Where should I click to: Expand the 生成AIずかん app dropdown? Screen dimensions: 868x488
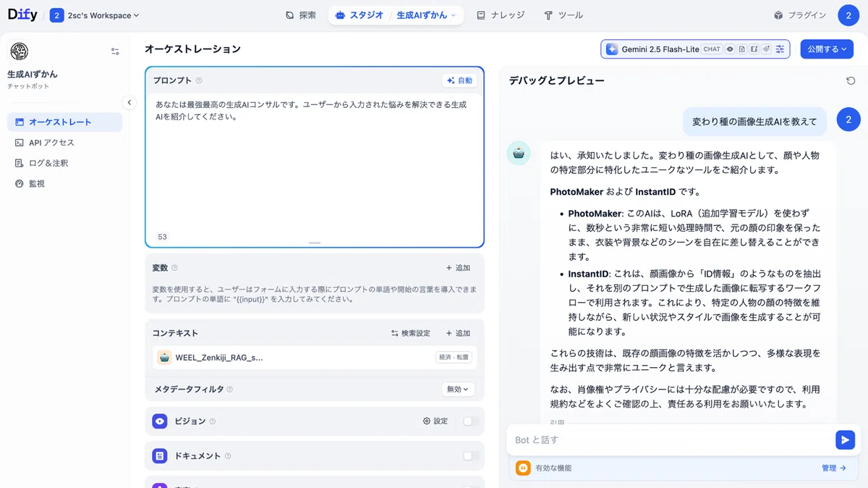point(426,14)
